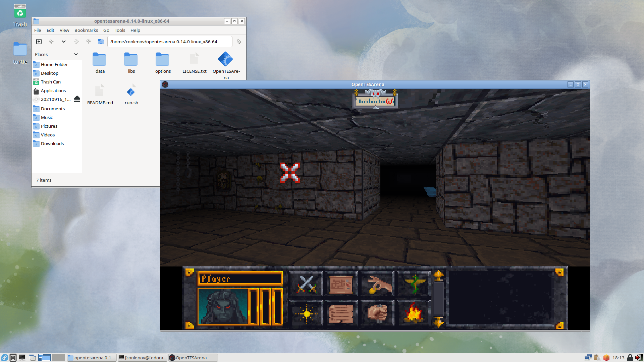Click the path address field

[x=170, y=42]
